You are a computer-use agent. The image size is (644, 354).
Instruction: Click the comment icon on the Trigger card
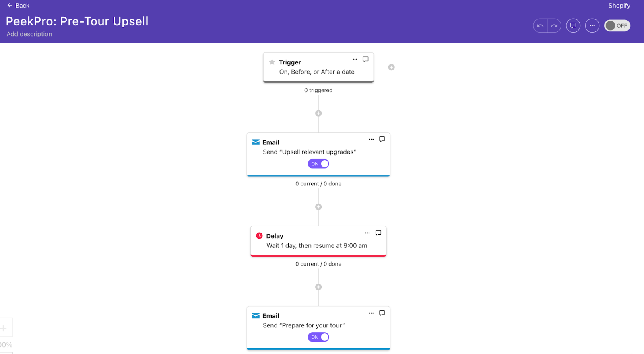coord(365,59)
